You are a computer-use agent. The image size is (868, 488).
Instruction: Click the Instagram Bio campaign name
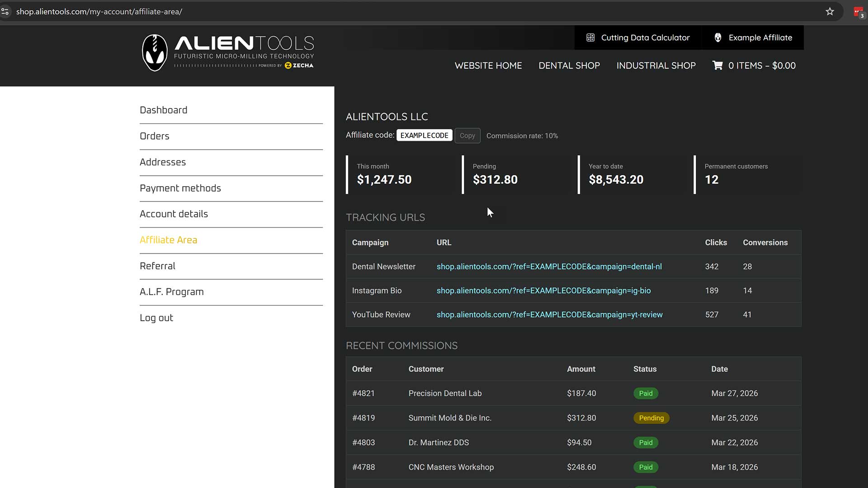tap(377, 291)
